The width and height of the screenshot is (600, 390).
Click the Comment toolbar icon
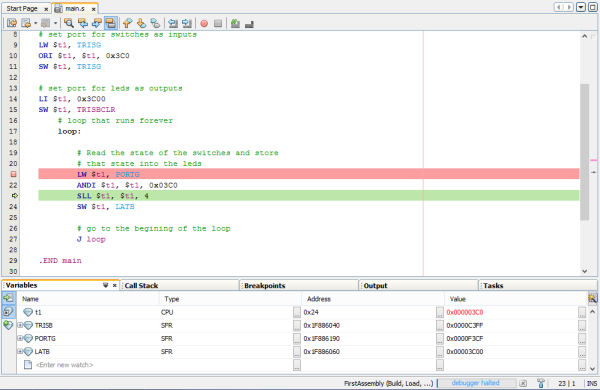tap(249, 23)
